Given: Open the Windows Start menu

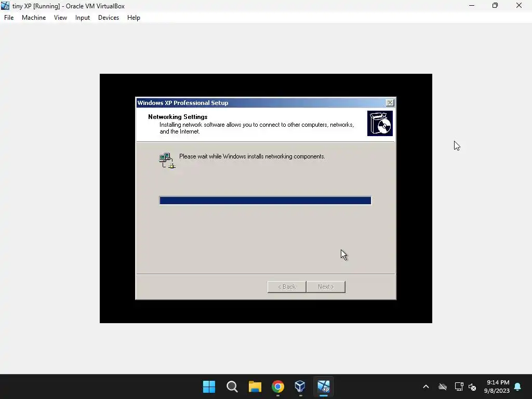Looking at the screenshot, I should [209, 387].
